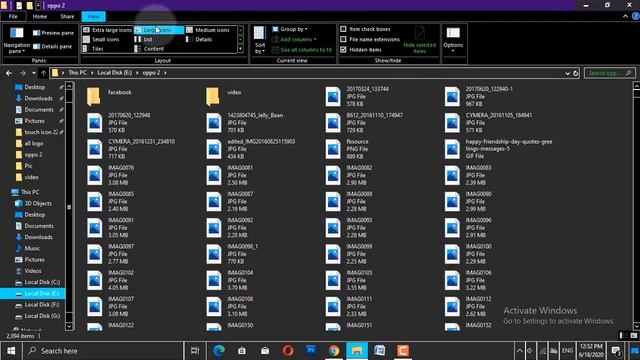Expand the layout gallery more arrow
Screen dimensions: 640x360
(240, 49)
